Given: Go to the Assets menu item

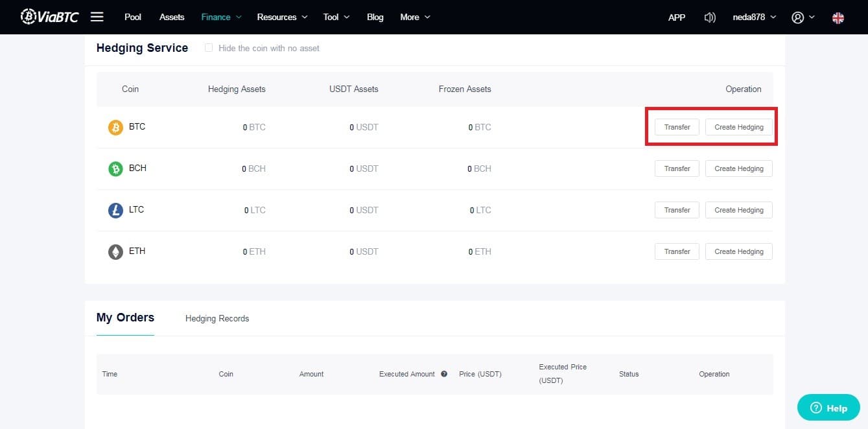Looking at the screenshot, I should pos(172,17).
